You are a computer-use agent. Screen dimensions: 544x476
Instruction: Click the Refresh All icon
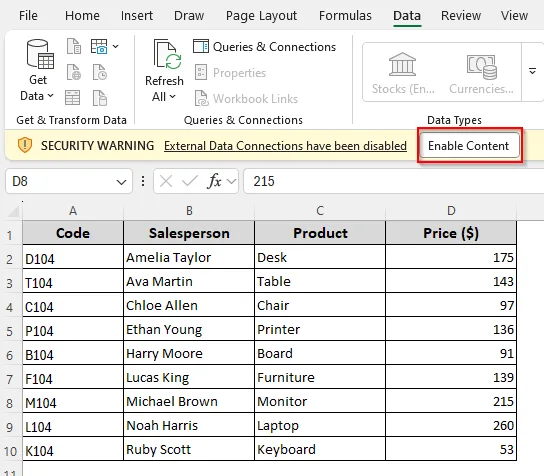[167, 54]
